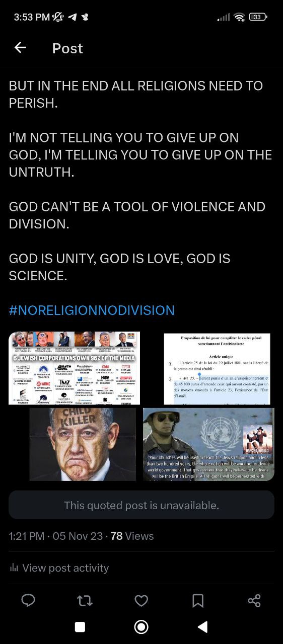This screenshot has width=283, height=644.
Task: Tap the Android recent apps square
Action: 80,626
